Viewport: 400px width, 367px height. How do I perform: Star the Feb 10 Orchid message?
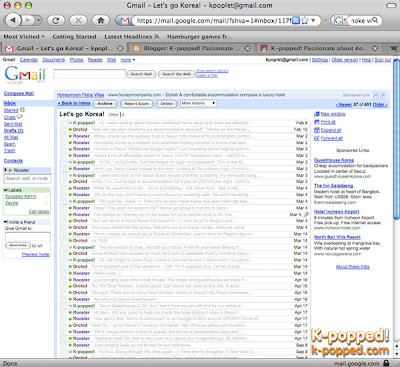click(65, 130)
